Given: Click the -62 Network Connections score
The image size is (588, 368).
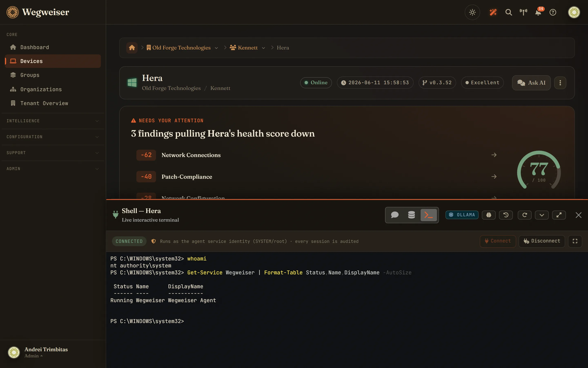Looking at the screenshot, I should 146,155.
